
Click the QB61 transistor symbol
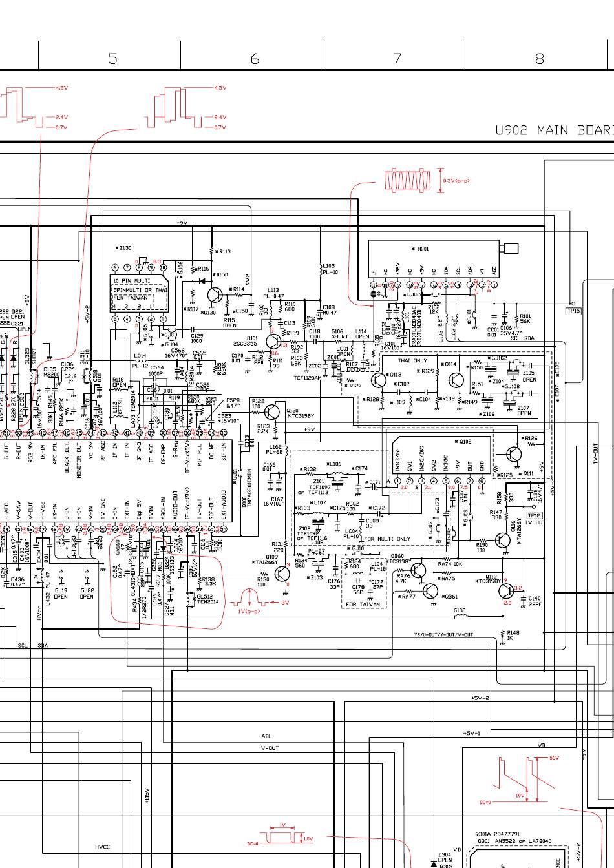430,590
